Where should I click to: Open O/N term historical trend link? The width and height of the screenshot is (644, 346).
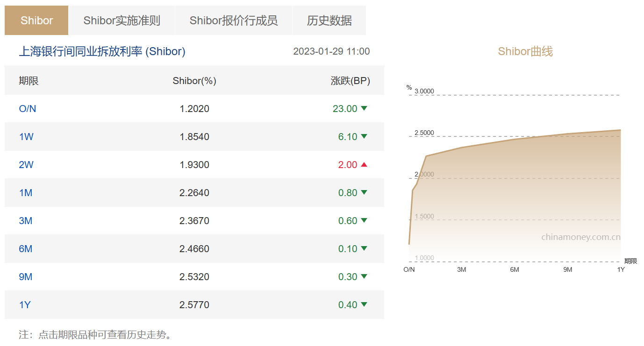(x=27, y=109)
